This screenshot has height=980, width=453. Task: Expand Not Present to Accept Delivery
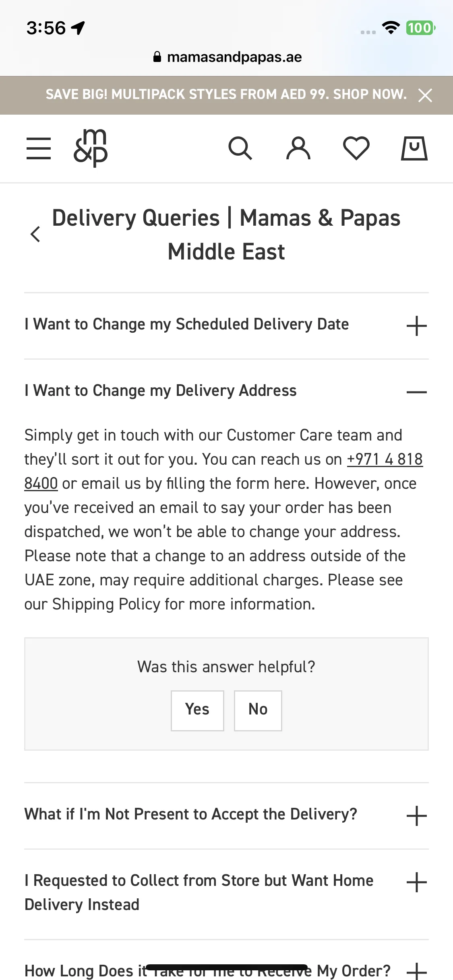pyautogui.click(x=226, y=815)
